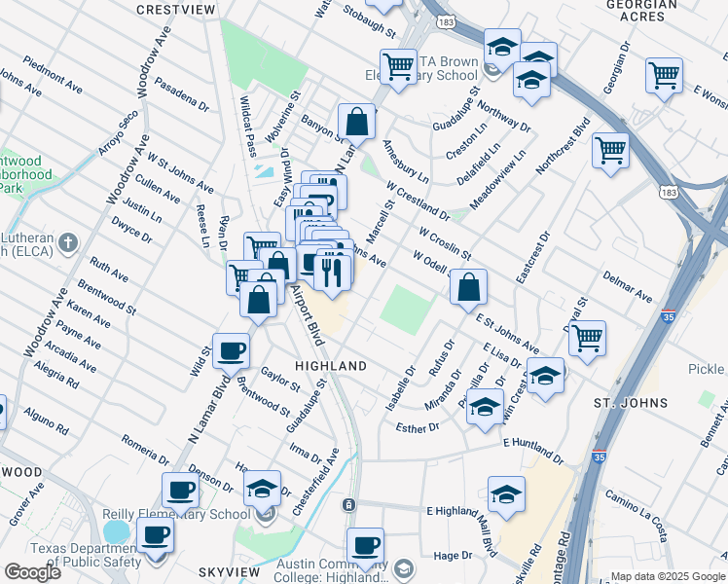Image resolution: width=728 pixels, height=584 pixels.
Task: Open the Google logo link
Action: click(x=33, y=572)
